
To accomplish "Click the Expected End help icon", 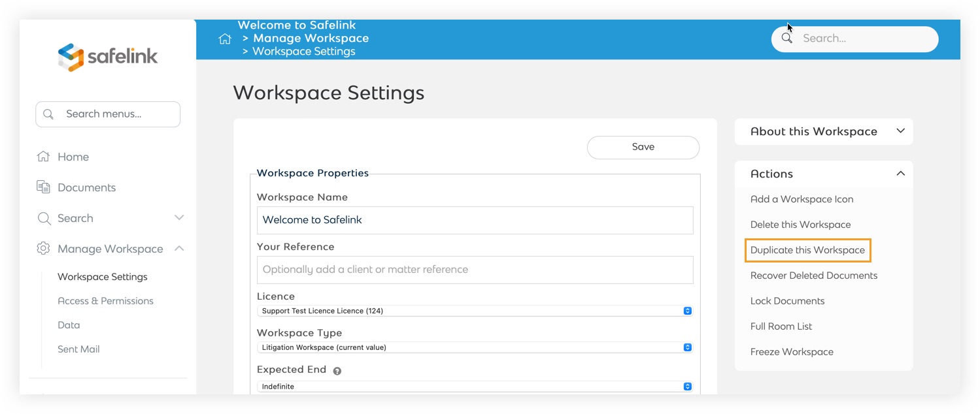I will pos(337,371).
